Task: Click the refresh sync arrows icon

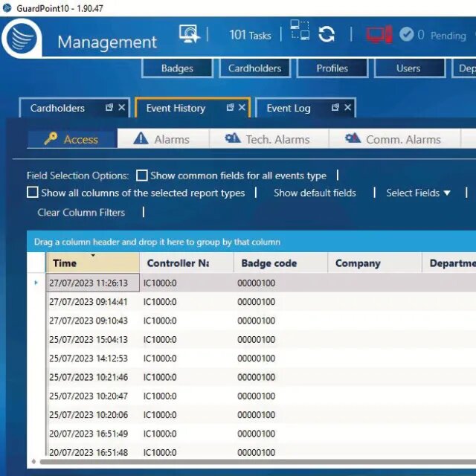Action: (x=327, y=34)
